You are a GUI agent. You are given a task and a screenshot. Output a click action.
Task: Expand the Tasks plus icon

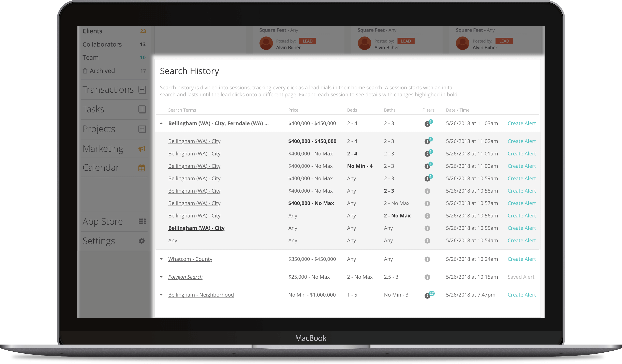coord(142,109)
